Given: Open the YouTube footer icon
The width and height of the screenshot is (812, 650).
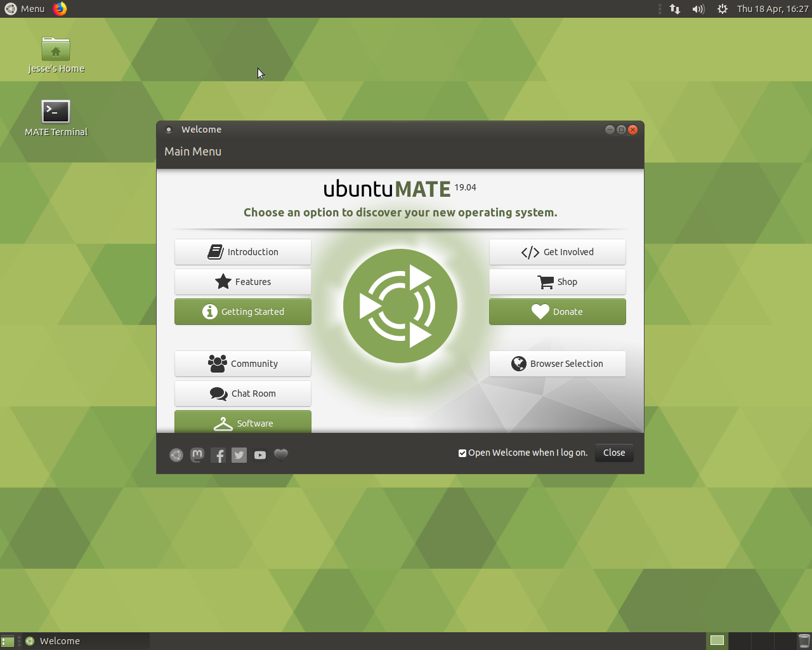Looking at the screenshot, I should click(260, 455).
